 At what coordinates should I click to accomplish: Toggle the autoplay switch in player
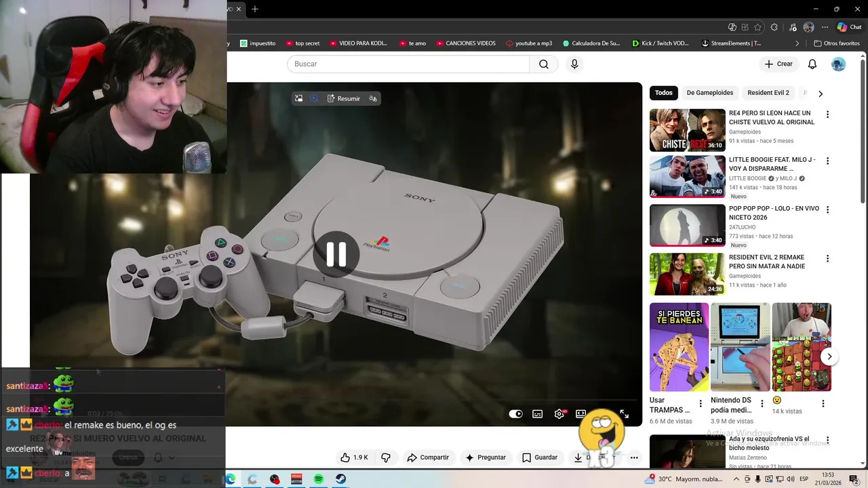coord(515,413)
